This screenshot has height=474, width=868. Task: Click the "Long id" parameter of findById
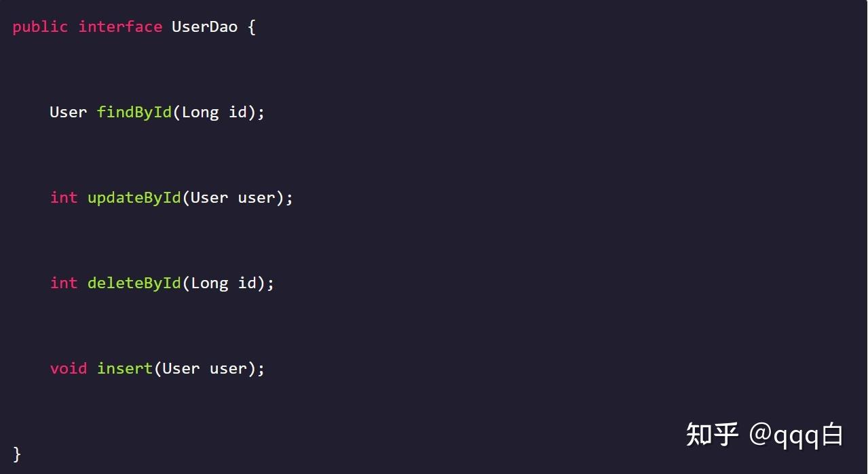214,112
